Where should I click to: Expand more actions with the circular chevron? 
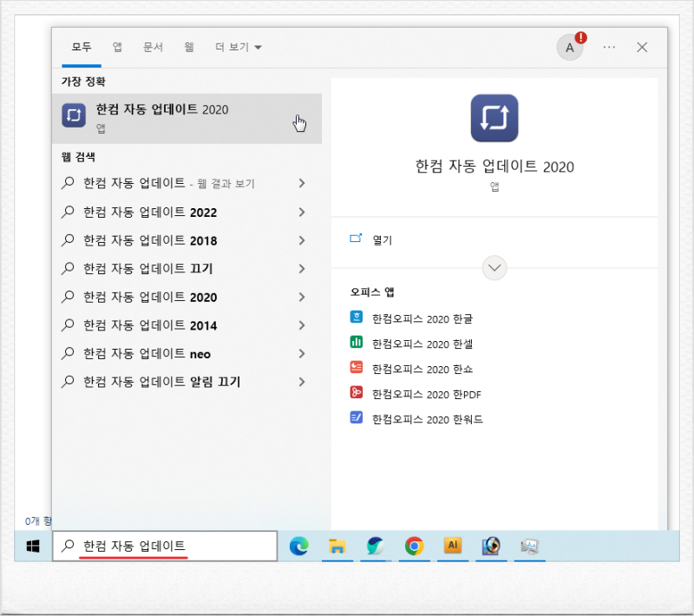coord(494,268)
